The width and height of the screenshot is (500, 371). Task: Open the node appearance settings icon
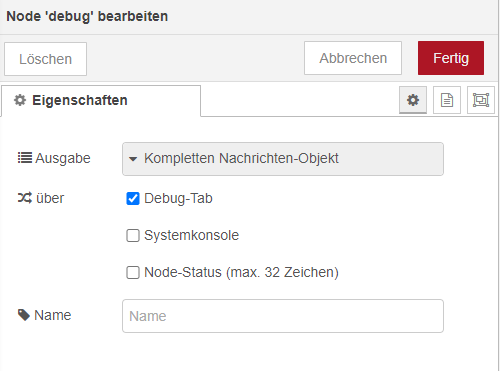coord(481,100)
